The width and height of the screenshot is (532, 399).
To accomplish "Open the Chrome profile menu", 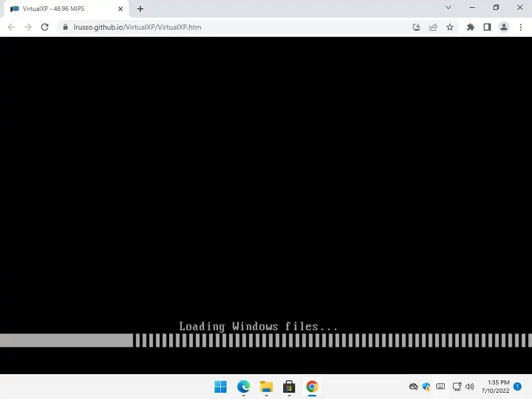I will click(504, 27).
